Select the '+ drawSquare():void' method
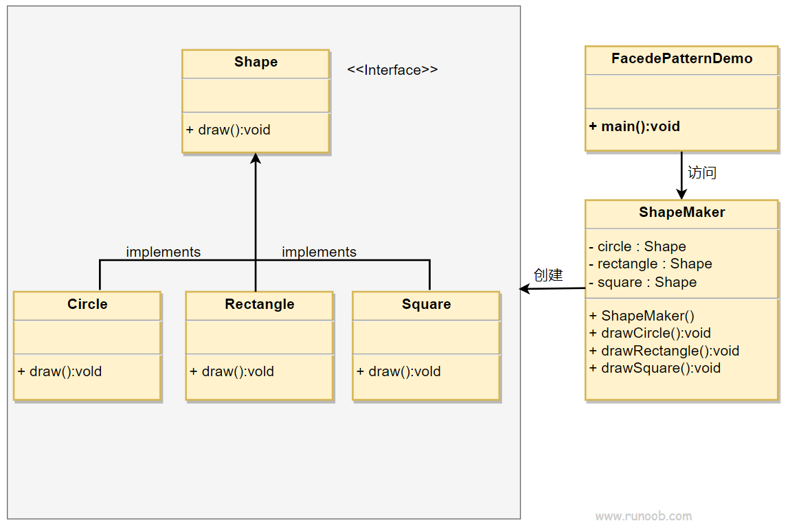The width and height of the screenshot is (790, 532). click(x=655, y=369)
